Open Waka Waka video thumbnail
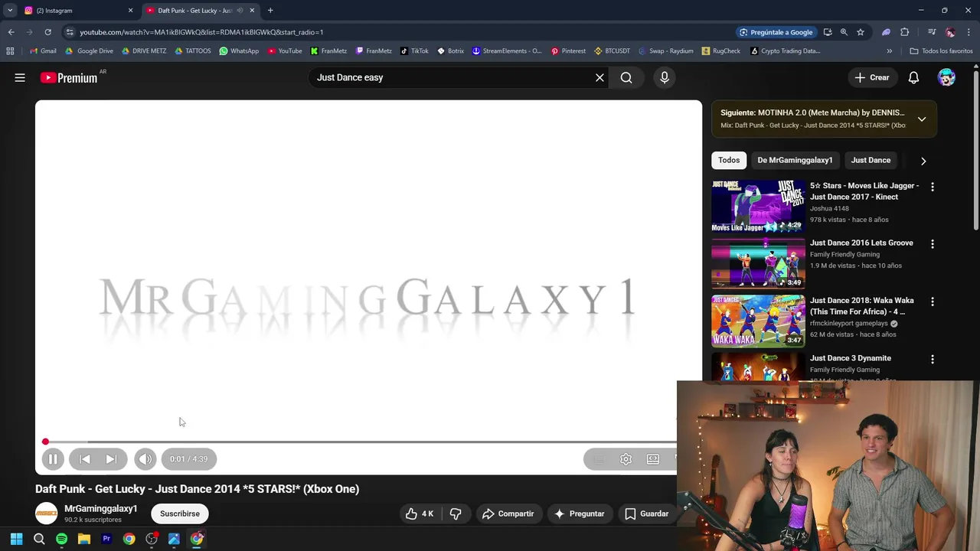980x551 pixels. [x=758, y=321]
